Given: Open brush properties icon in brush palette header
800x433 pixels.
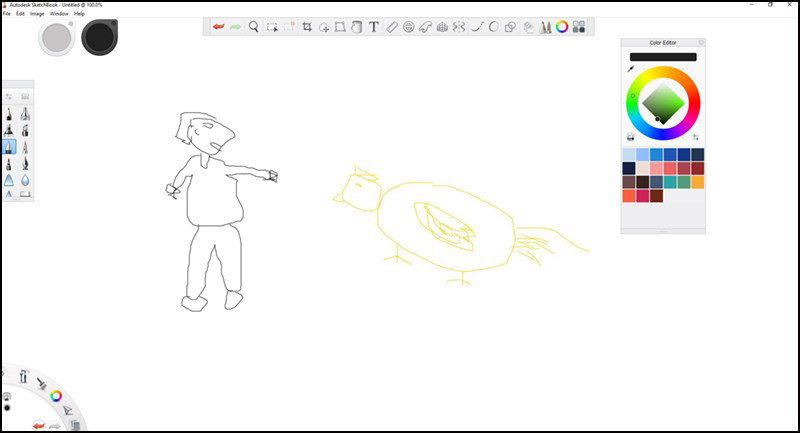Looking at the screenshot, I should coord(9,96).
